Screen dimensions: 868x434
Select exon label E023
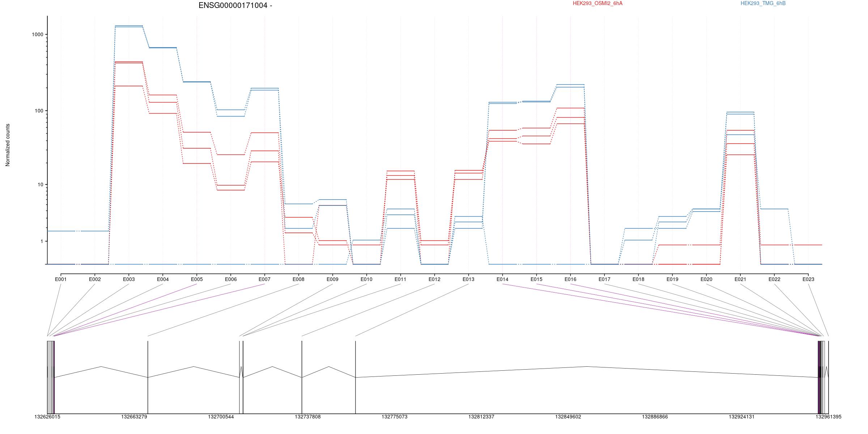tap(808, 279)
